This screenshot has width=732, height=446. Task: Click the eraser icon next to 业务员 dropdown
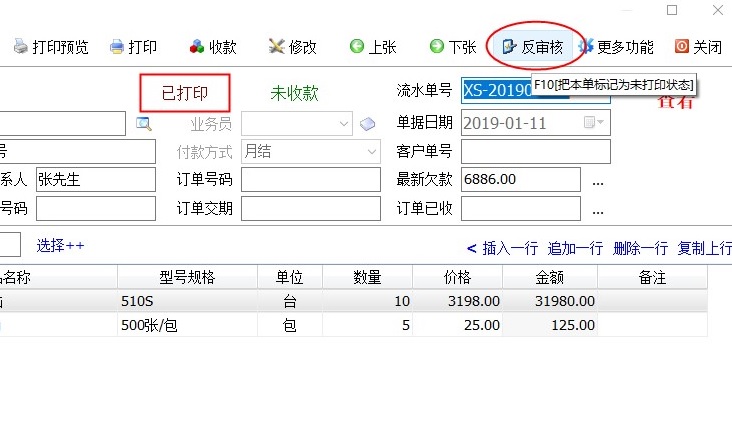(x=367, y=124)
